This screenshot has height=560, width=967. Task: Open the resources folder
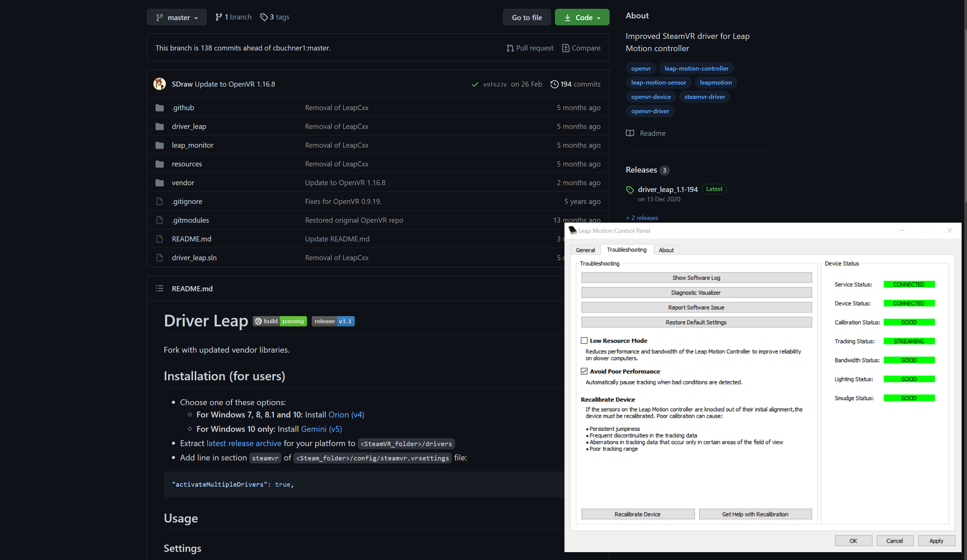(187, 164)
